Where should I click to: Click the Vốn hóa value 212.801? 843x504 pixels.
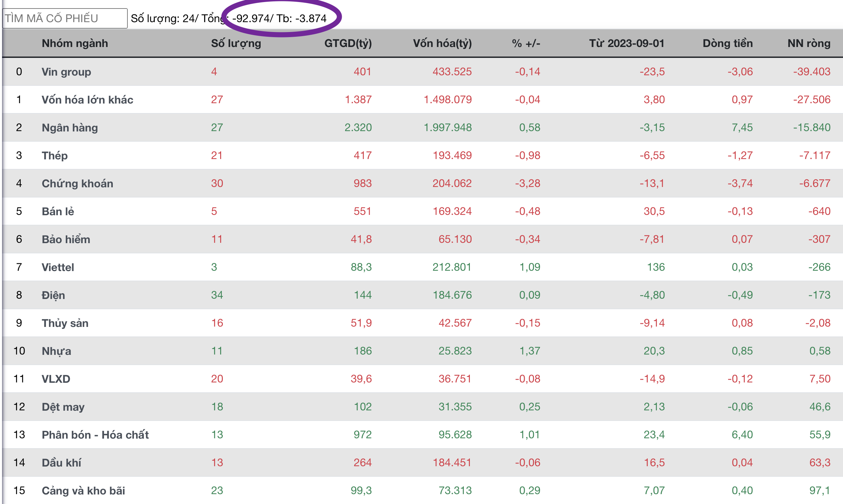click(452, 267)
